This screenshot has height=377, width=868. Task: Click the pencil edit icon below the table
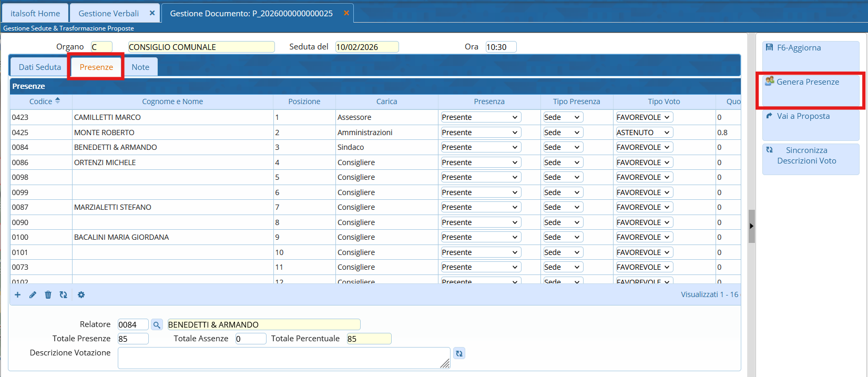coord(33,295)
